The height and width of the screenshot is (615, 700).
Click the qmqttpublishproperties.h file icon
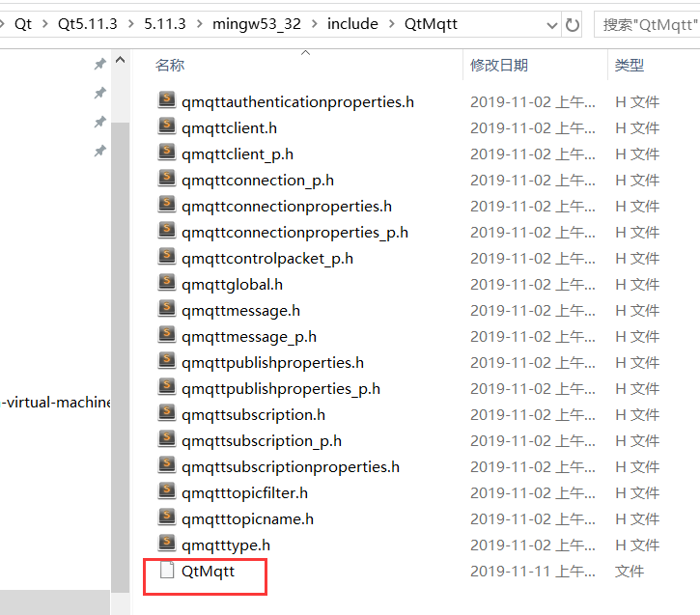[x=167, y=361]
